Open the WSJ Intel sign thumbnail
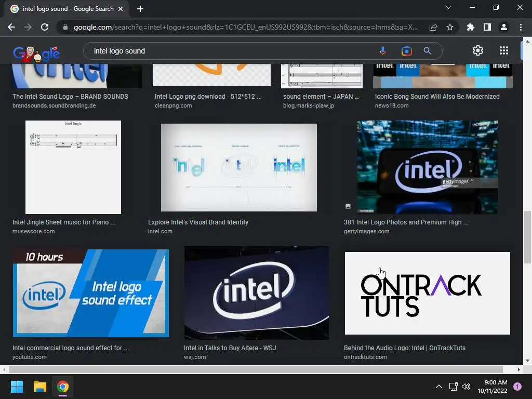This screenshot has width=532, height=399. tap(257, 293)
